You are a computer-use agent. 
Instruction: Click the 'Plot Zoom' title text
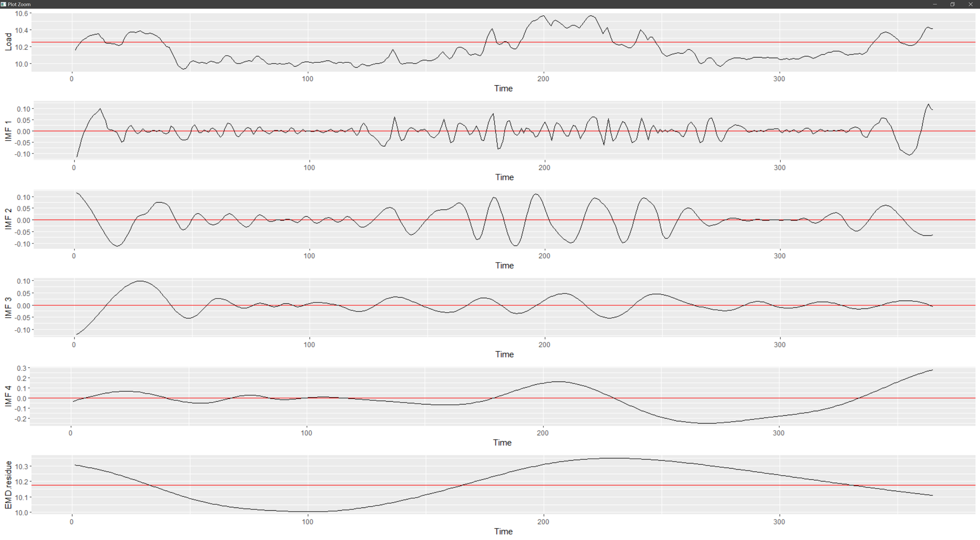tap(19, 4)
